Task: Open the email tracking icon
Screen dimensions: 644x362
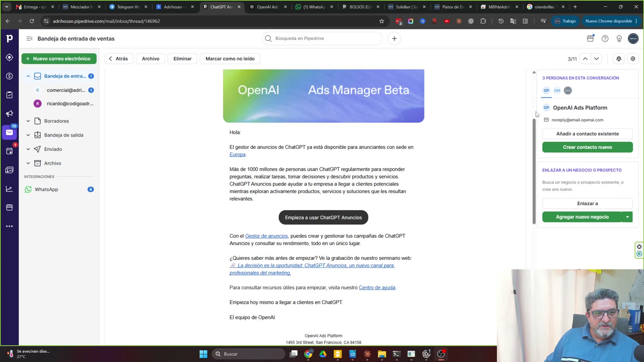Action: [x=619, y=59]
